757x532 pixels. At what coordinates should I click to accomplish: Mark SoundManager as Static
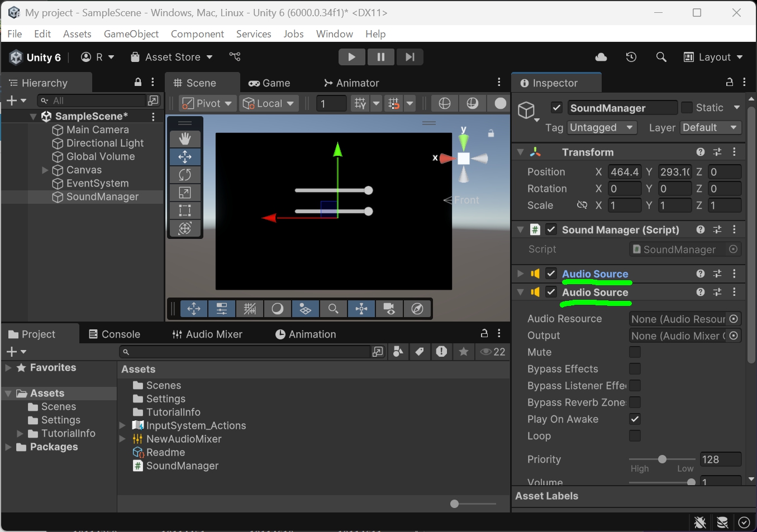(686, 107)
